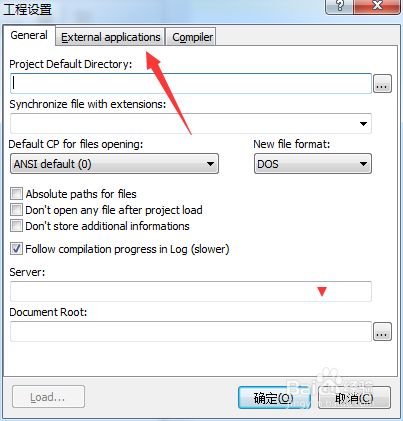Switch to Compiler tab
Image resolution: width=403 pixels, height=421 pixels.
point(192,37)
